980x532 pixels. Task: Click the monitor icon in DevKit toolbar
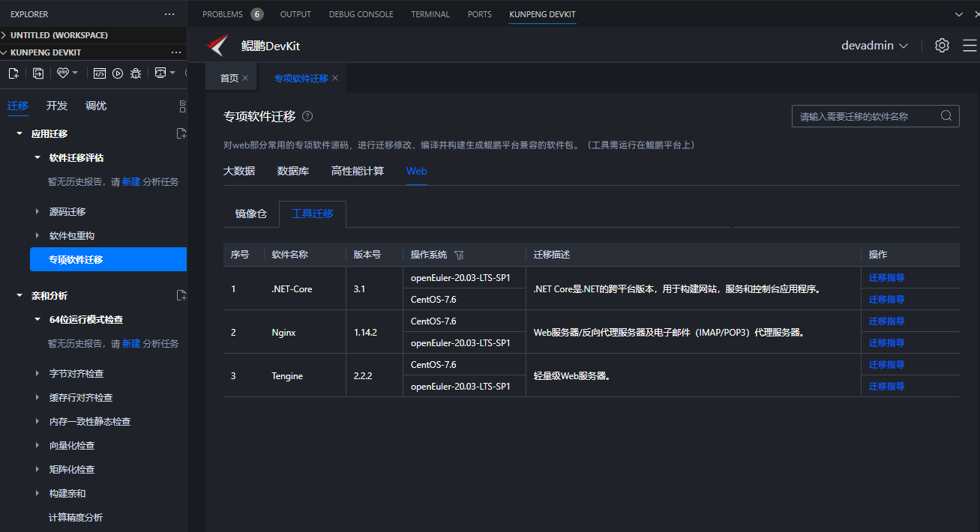click(160, 73)
